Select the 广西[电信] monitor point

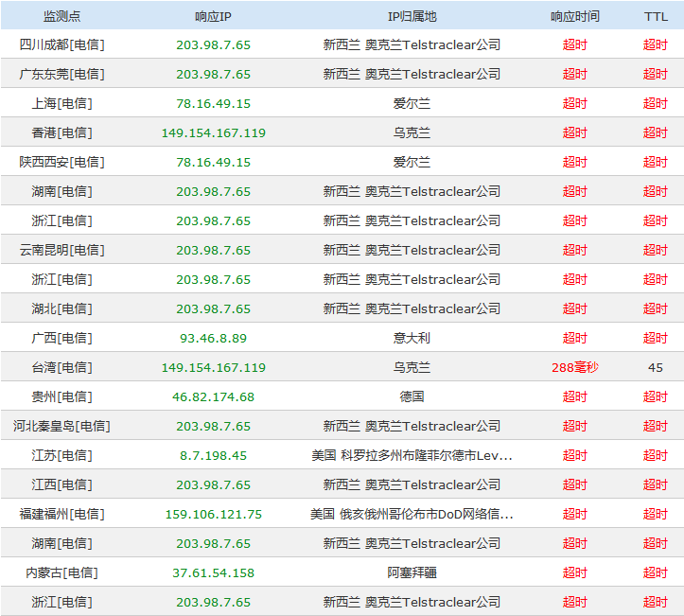61,338
